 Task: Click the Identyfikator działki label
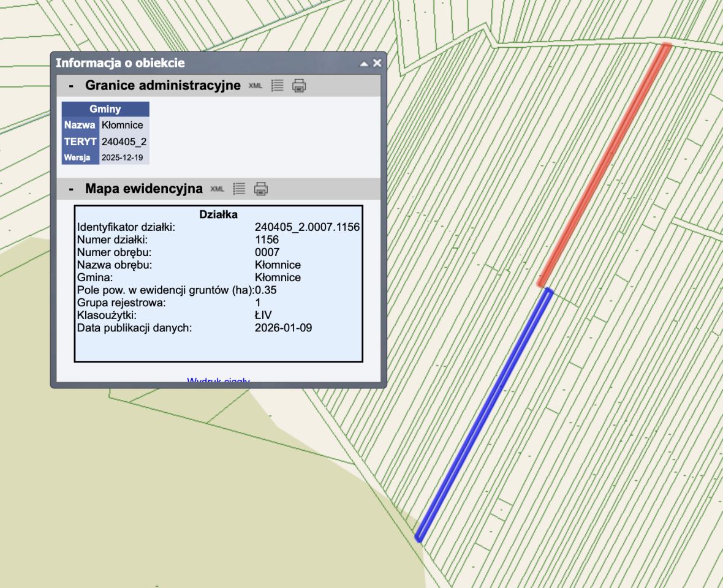[x=126, y=227]
